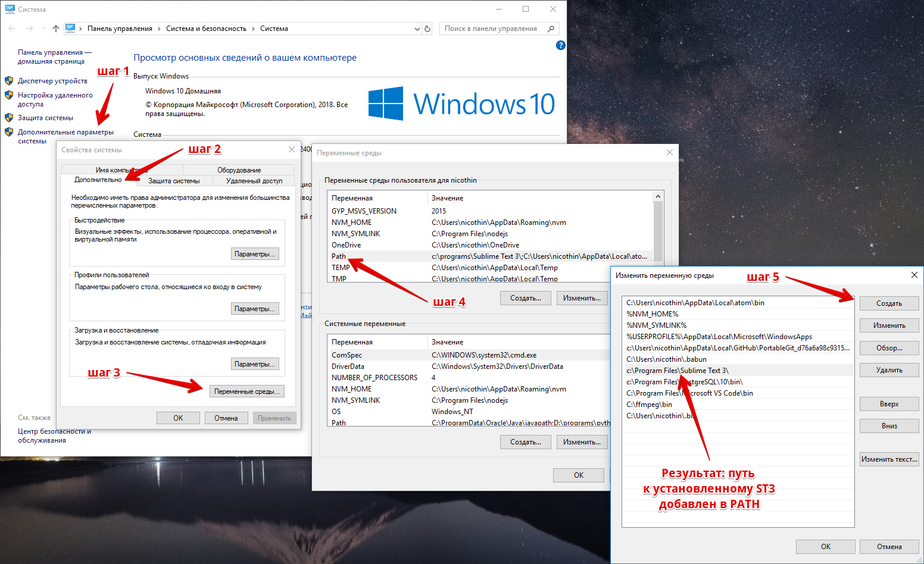Click Параметры in the Быстродействие section

pyautogui.click(x=255, y=254)
